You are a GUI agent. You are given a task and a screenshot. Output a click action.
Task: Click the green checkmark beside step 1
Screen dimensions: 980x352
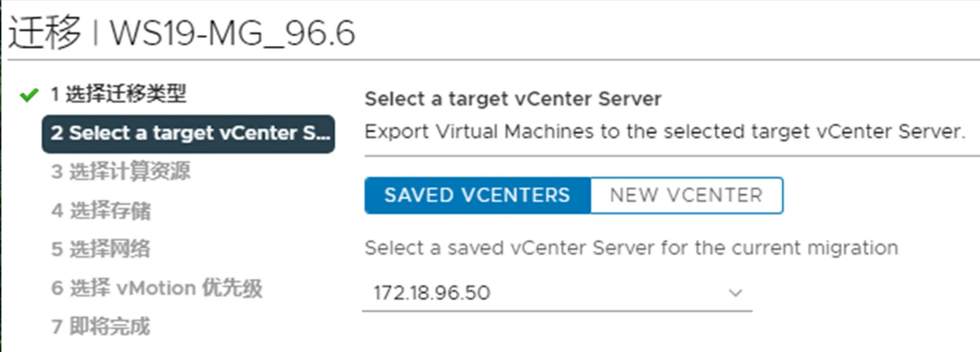(29, 96)
